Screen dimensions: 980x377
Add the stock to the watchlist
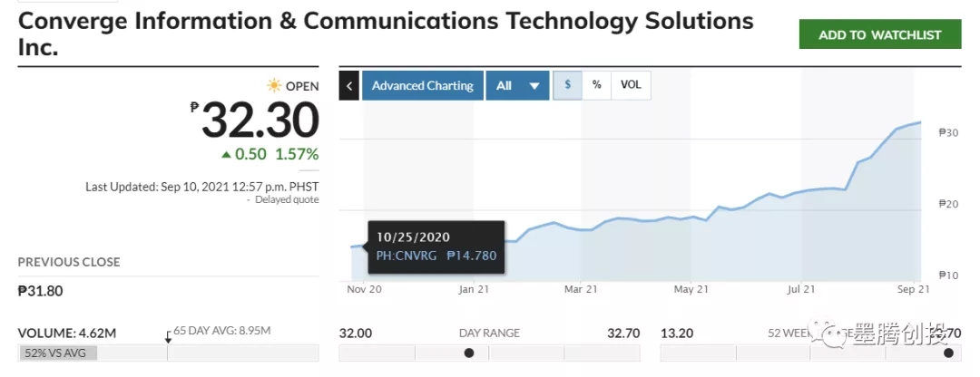(879, 34)
